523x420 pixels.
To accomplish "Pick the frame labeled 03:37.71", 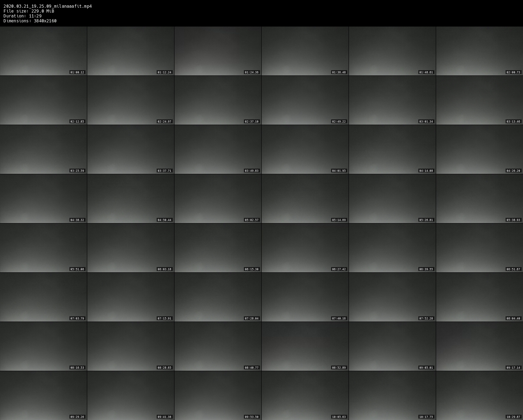I will [x=130, y=149].
